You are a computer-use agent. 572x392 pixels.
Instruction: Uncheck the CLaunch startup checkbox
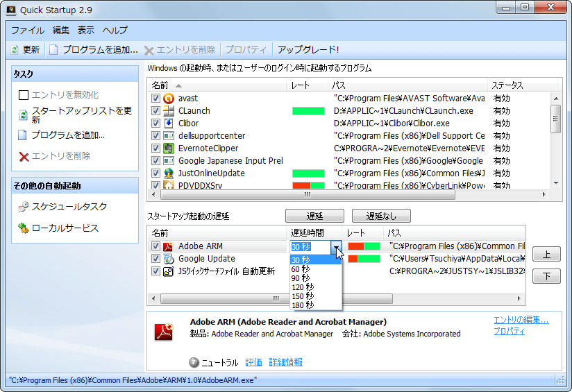[x=155, y=110]
